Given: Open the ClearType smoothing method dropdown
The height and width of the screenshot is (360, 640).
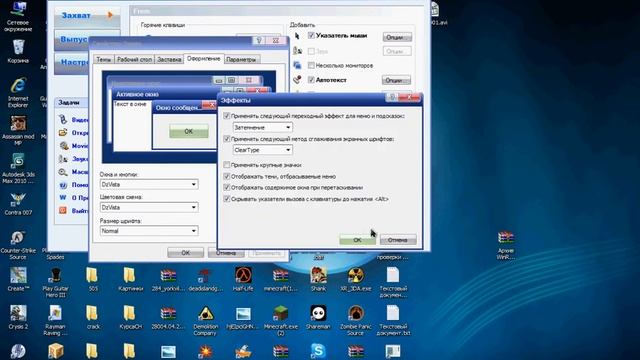Looking at the screenshot, I should click(x=262, y=150).
